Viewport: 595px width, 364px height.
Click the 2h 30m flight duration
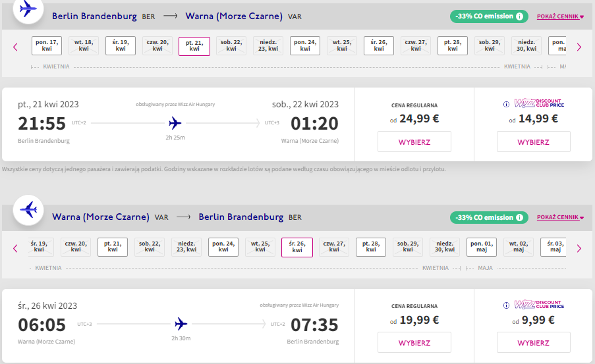pos(181,338)
